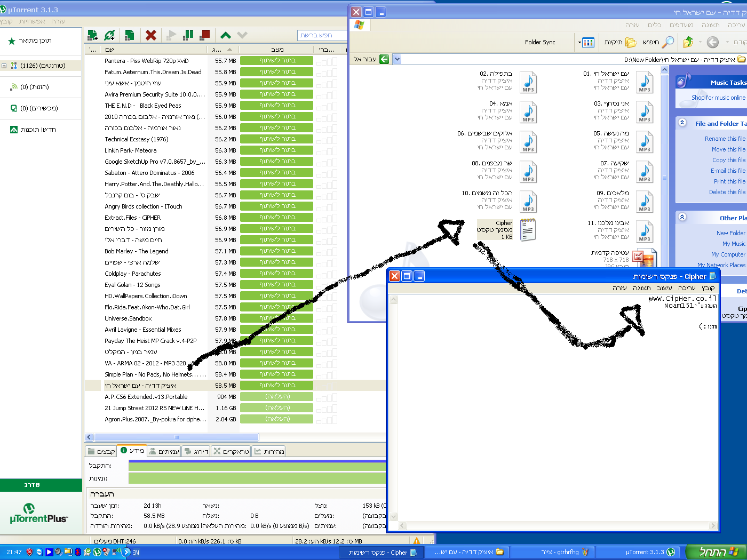The height and width of the screenshot is (560, 747).
Task: Open the Notepad Help menu
Action: pos(619,288)
